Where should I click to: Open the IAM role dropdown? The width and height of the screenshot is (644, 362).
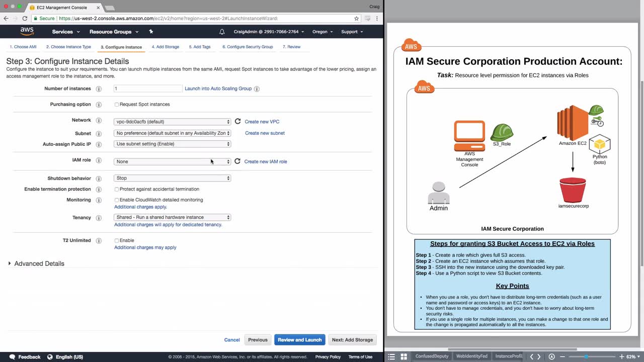pos(173,161)
